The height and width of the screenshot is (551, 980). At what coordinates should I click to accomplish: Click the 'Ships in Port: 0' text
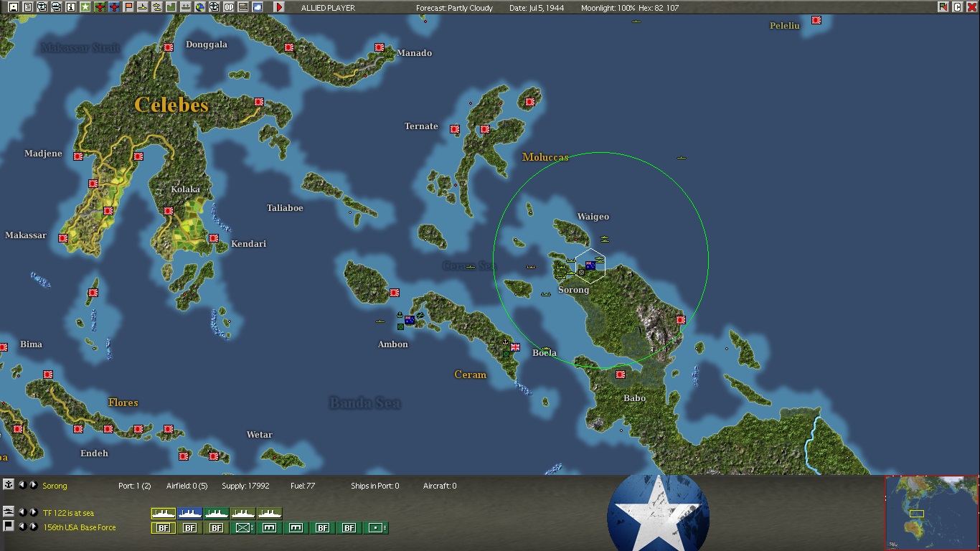[375, 486]
